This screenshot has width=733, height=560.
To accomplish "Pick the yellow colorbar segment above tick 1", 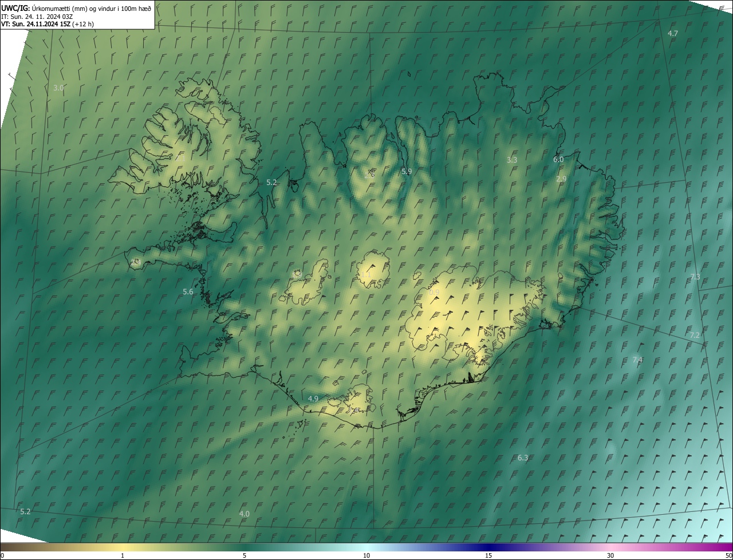I will [123, 547].
